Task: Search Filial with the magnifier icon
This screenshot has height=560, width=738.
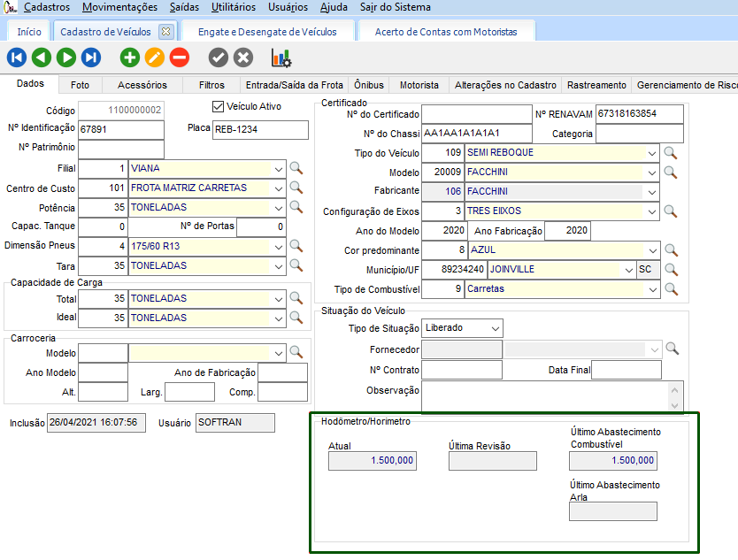Action: tap(296, 168)
